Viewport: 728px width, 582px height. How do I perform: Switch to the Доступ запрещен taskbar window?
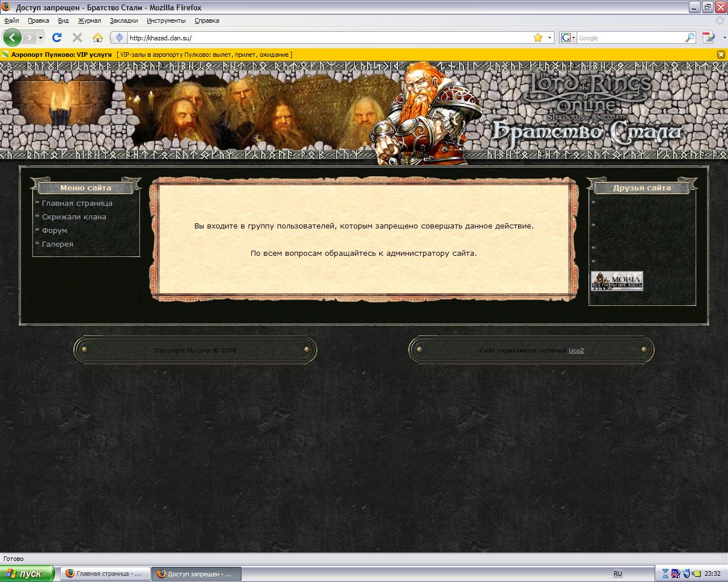(197, 573)
